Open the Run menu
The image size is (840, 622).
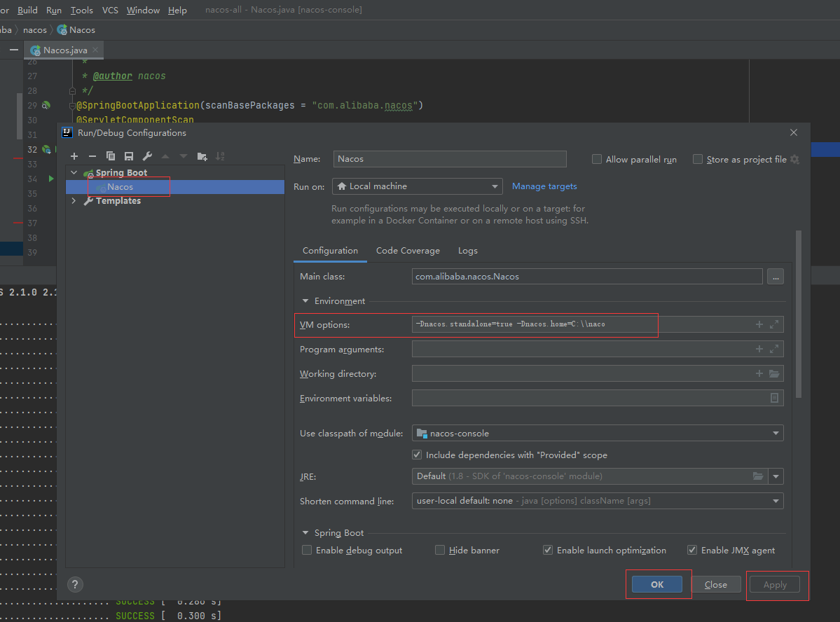(53, 11)
